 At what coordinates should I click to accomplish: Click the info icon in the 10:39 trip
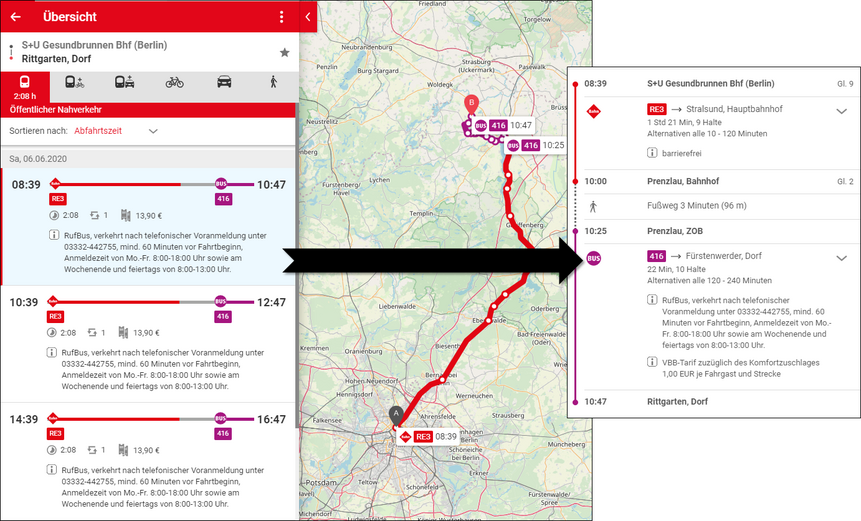(x=52, y=352)
